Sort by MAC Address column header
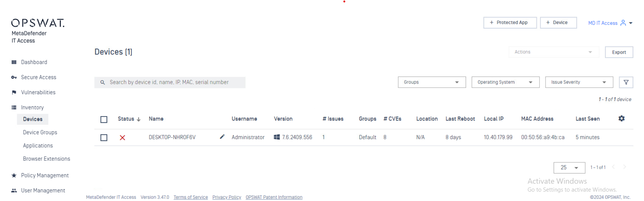Image resolution: width=644 pixels, height=201 pixels. (537, 119)
